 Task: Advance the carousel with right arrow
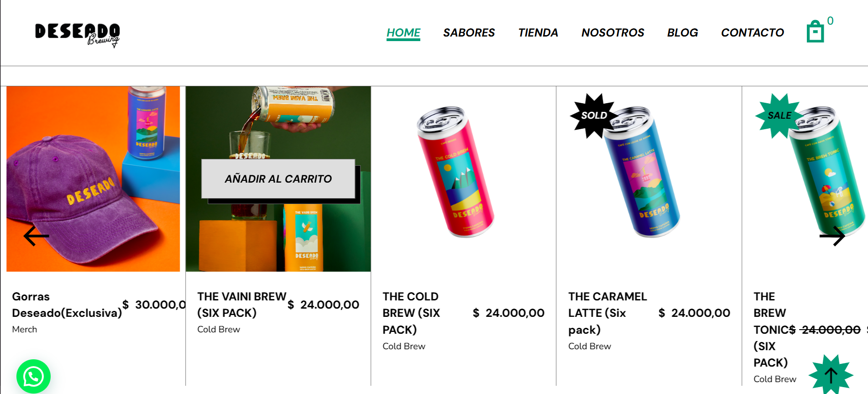coord(832,236)
